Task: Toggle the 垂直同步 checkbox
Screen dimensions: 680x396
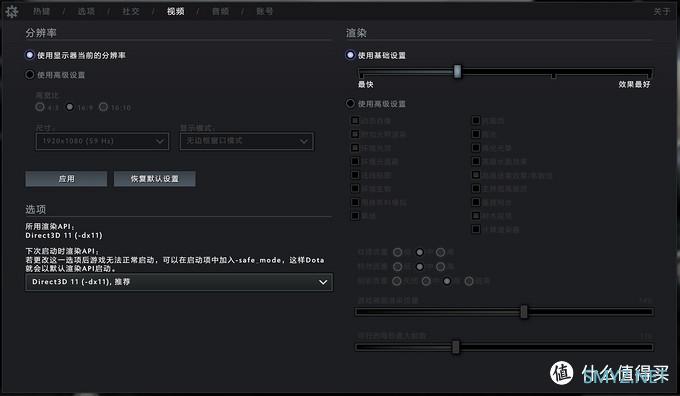Action: (476, 202)
